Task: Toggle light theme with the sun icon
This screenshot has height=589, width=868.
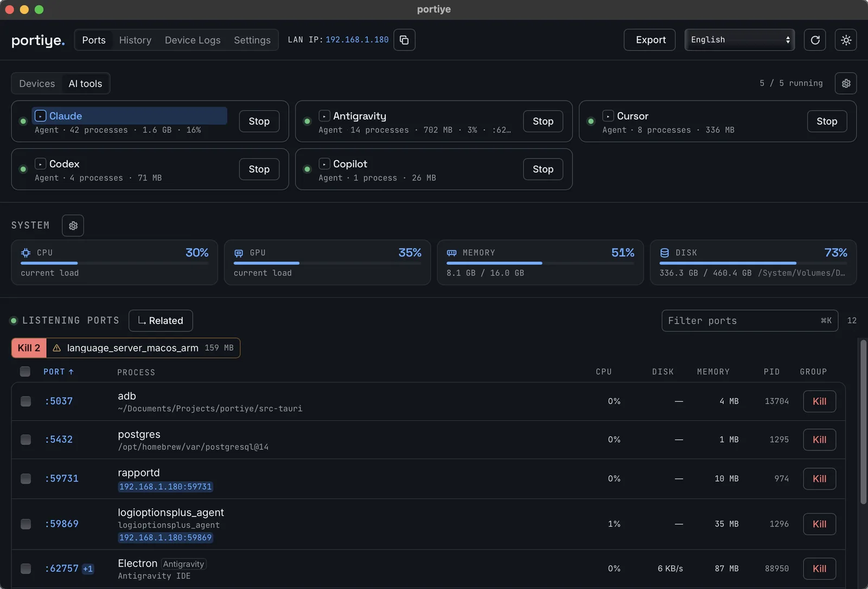Action: (846, 40)
